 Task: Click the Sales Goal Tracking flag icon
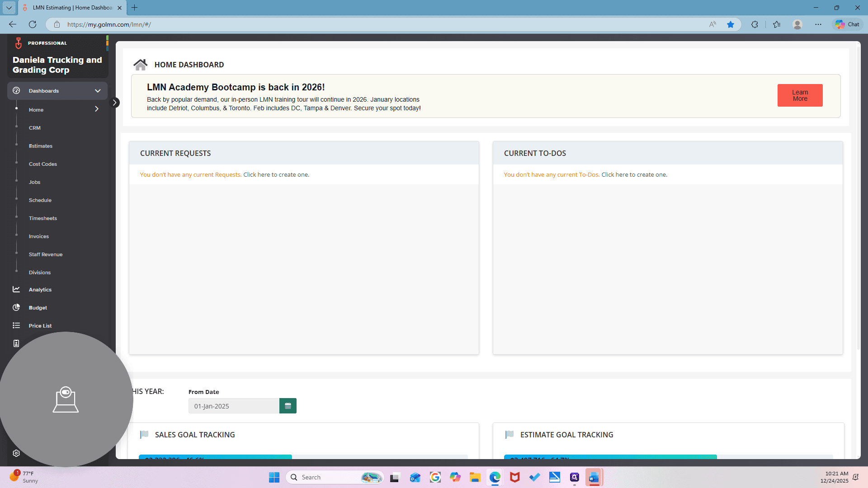coord(144,434)
